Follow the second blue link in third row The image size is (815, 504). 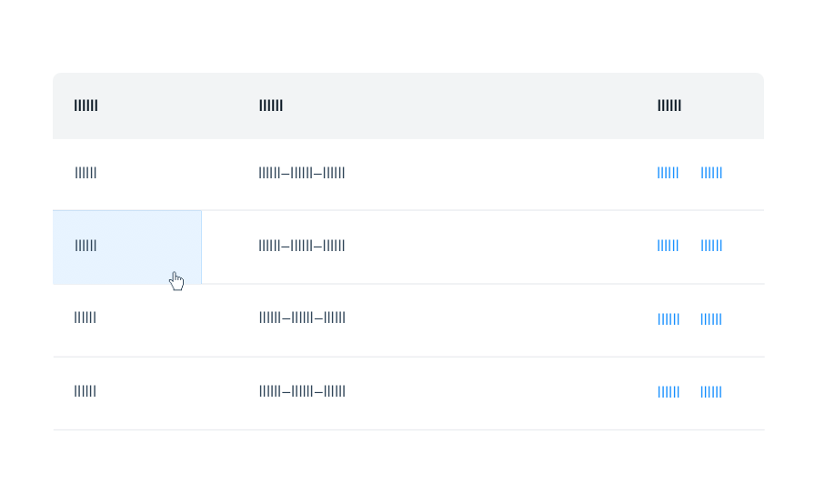711,319
